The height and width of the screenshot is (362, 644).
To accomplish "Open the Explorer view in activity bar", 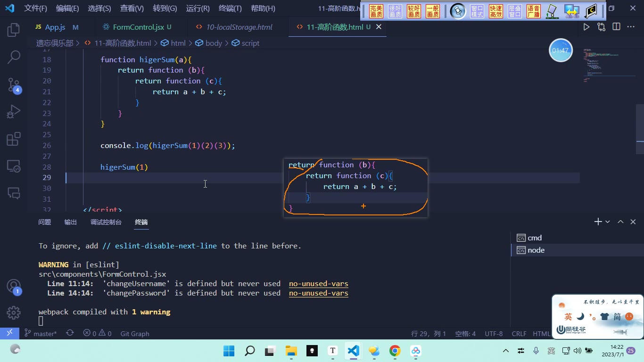I will point(14,30).
